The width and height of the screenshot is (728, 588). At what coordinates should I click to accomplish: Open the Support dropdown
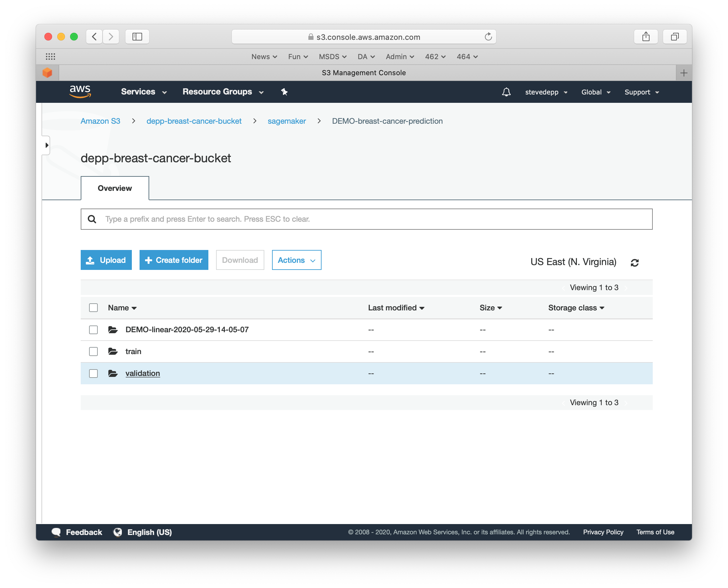(x=642, y=92)
